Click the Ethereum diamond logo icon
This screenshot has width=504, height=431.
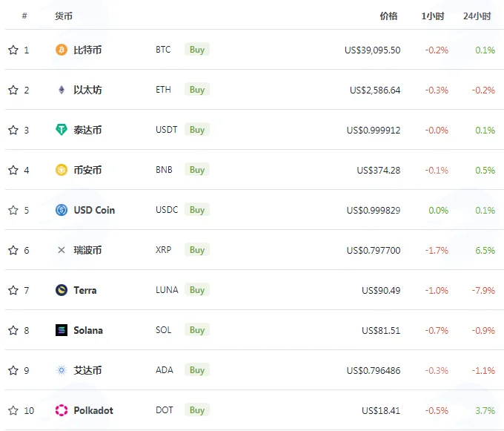62,90
